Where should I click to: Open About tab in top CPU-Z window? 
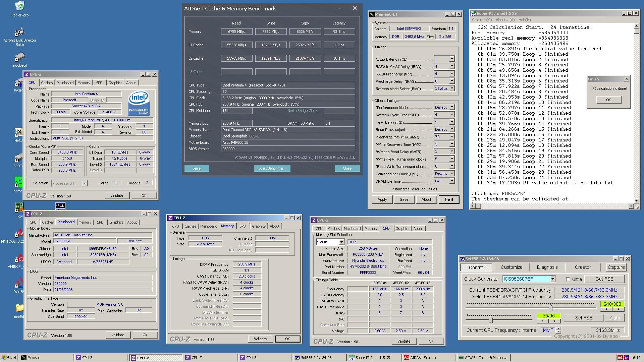[x=131, y=83]
